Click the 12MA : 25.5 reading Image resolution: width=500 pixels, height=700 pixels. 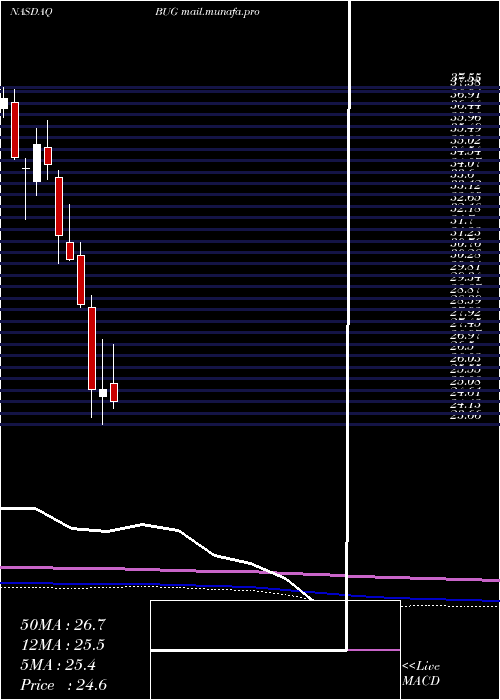pyautogui.click(x=63, y=645)
